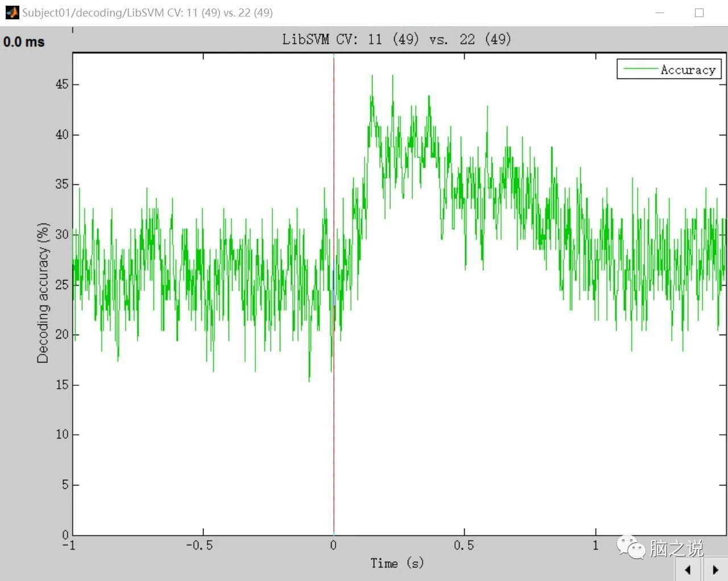
Task: Click the "-0.5" time axis tick label
Action: coord(200,545)
